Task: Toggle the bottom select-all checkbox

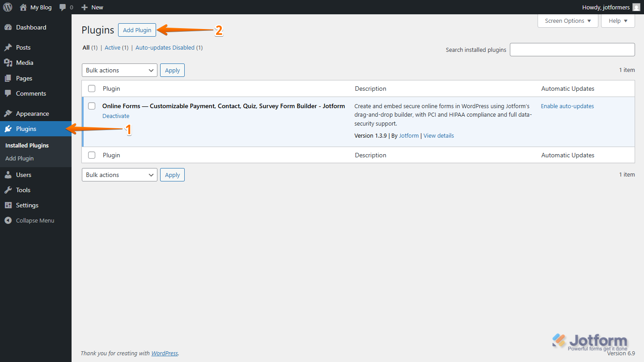Action: tap(92, 155)
